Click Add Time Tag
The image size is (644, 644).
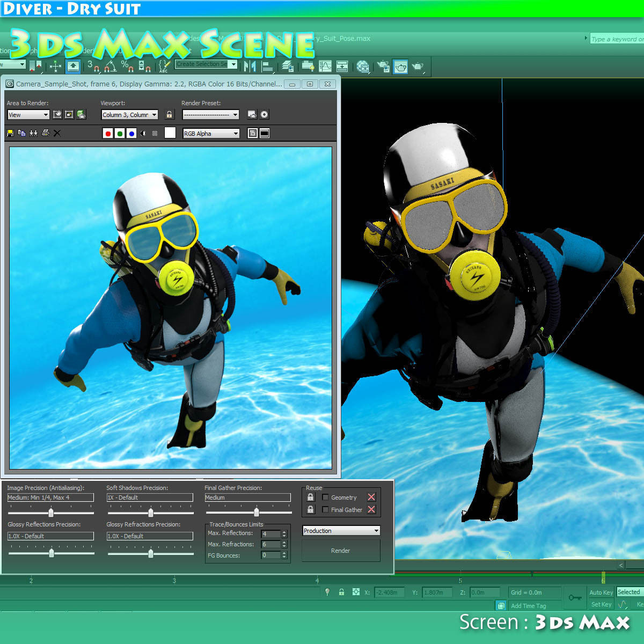(x=529, y=606)
